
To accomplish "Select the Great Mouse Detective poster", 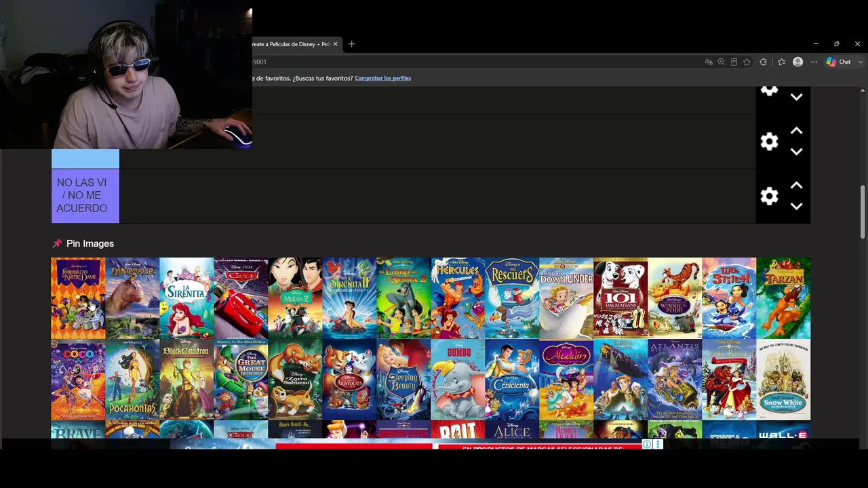I will [x=241, y=380].
